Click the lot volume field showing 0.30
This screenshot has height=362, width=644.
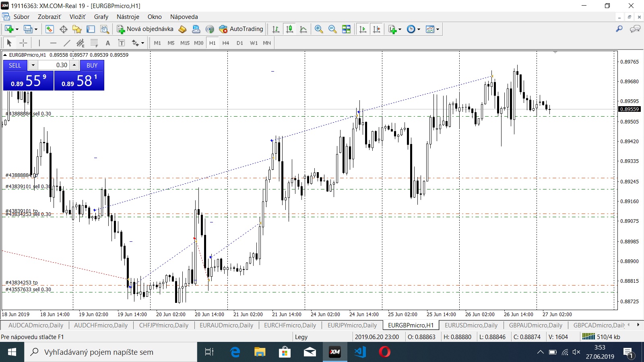[54, 65]
